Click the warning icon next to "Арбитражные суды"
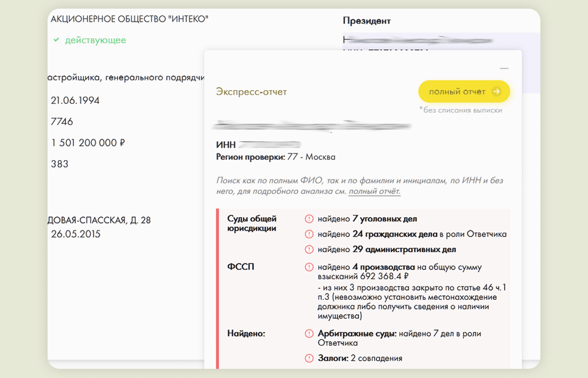The width and height of the screenshot is (588, 378). point(309,333)
